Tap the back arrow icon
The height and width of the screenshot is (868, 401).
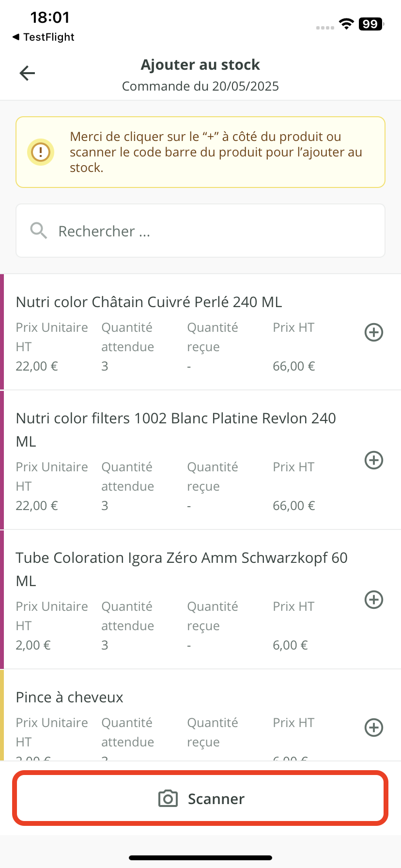pyautogui.click(x=27, y=73)
